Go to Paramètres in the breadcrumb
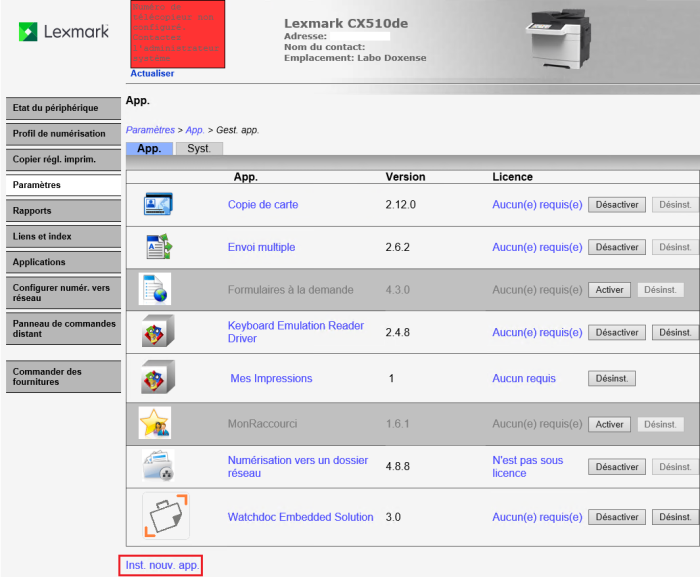Screen dimensions: 700x577 [148, 130]
